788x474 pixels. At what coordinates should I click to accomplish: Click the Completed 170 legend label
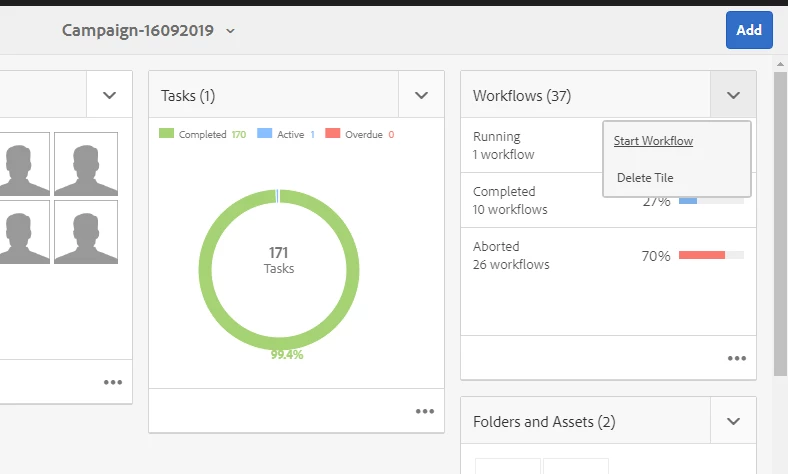[x=212, y=135]
